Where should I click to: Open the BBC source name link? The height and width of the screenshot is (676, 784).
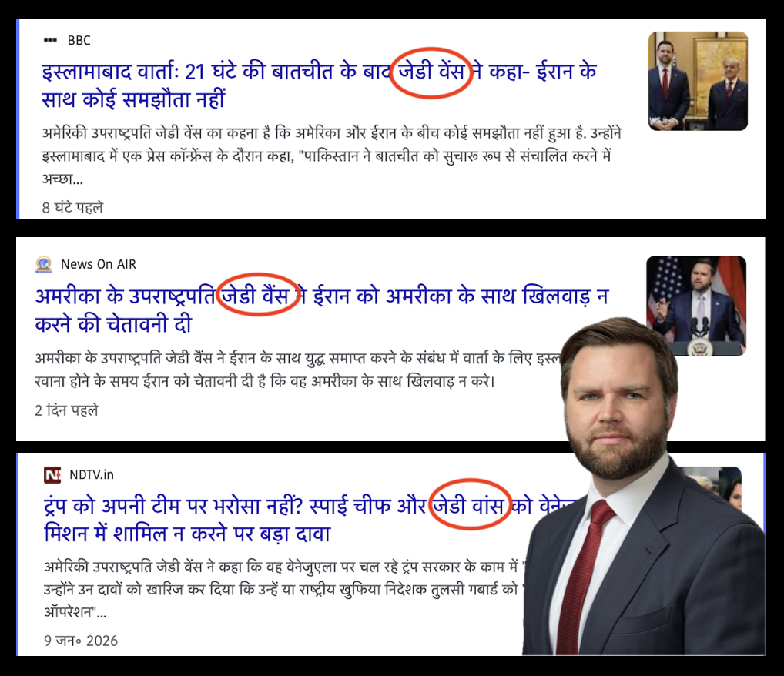tap(79, 41)
